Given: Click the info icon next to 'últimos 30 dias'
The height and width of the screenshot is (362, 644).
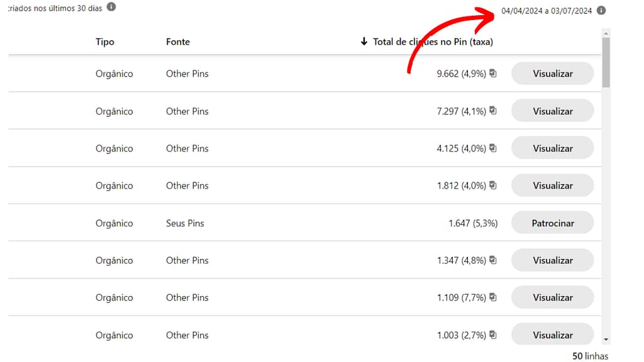Looking at the screenshot, I should [x=111, y=8].
